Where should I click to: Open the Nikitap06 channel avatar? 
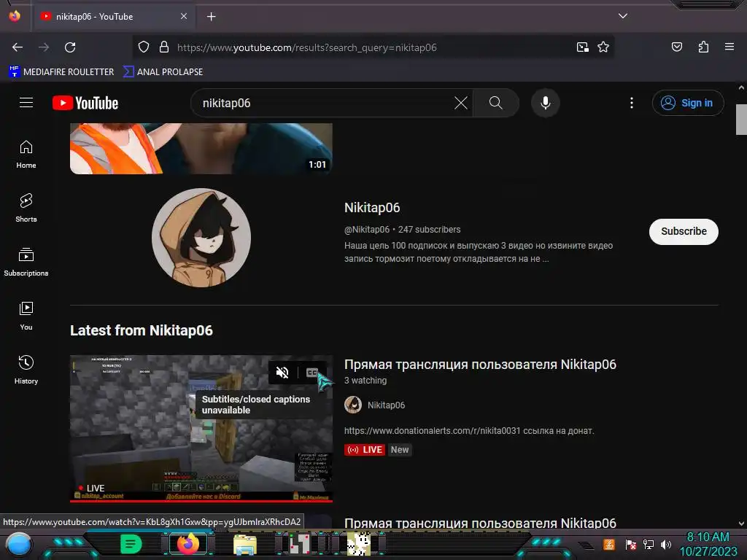point(201,238)
